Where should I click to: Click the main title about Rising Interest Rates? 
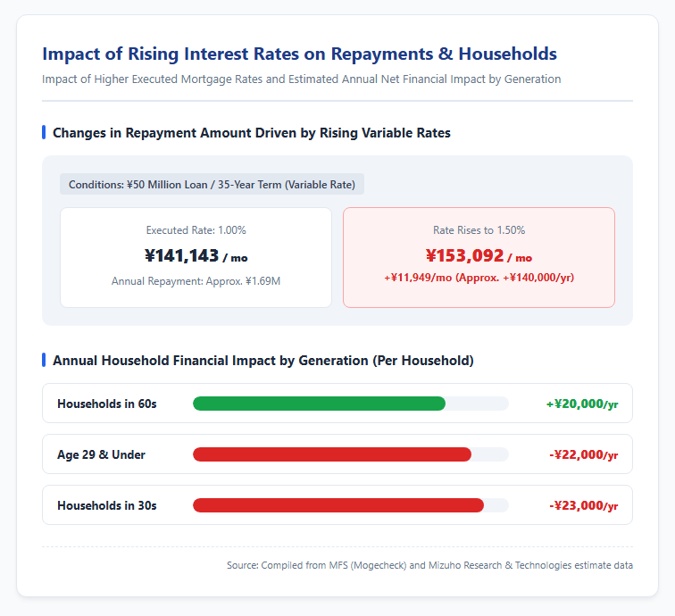pyautogui.click(x=299, y=54)
